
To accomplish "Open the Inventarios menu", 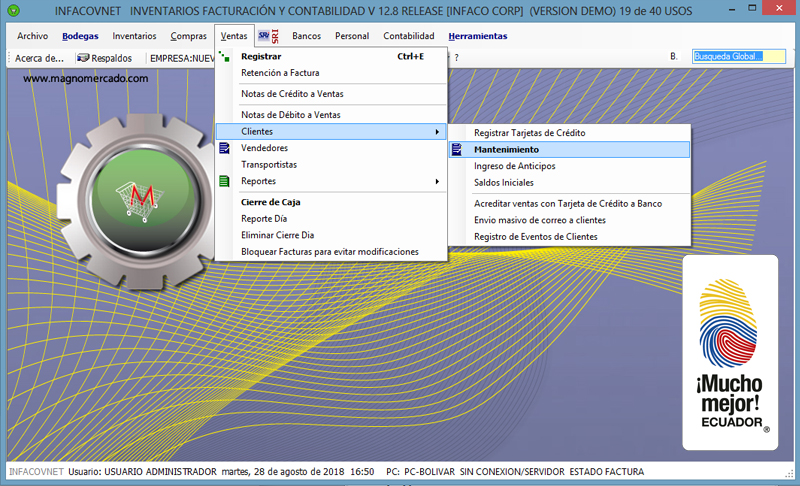I will (x=134, y=36).
